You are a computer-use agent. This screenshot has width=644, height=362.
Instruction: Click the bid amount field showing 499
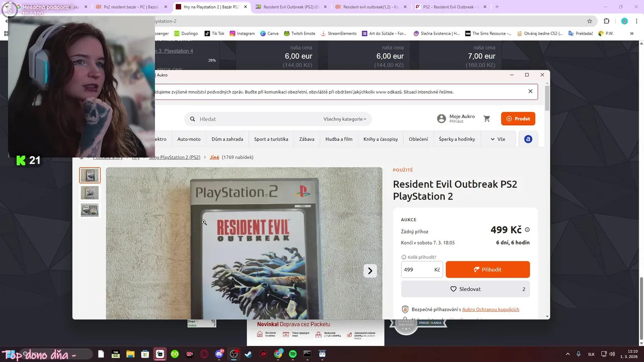(422, 269)
